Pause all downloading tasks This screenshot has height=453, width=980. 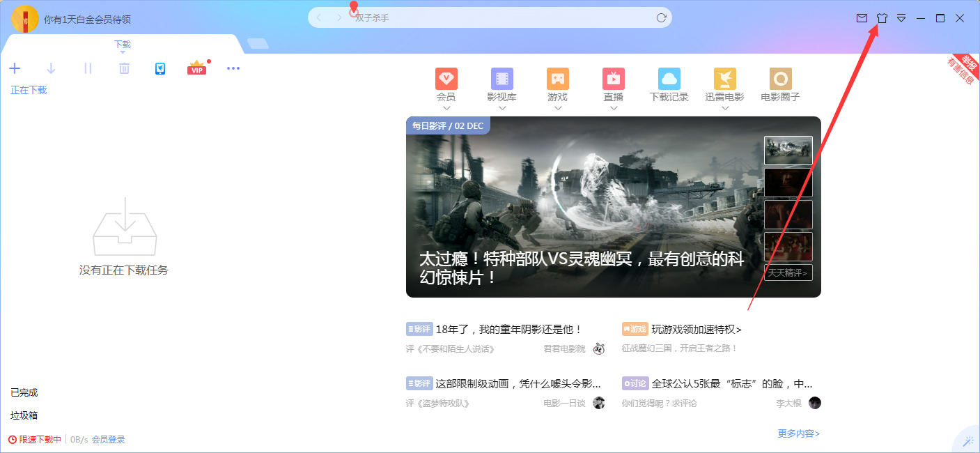[x=87, y=68]
